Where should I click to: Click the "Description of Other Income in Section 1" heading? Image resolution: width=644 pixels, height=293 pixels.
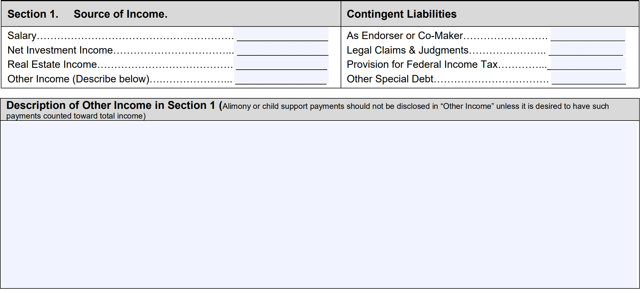point(111,105)
